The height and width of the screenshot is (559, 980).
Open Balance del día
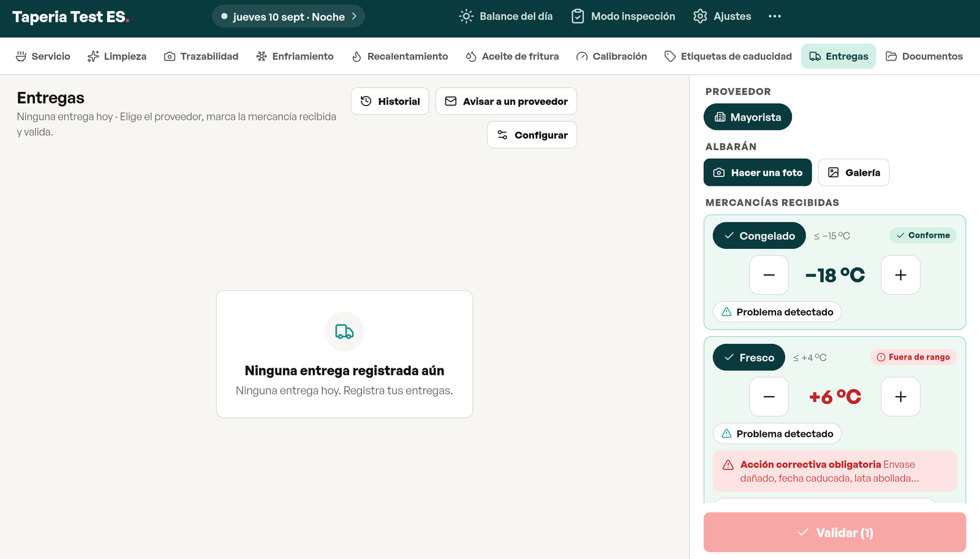click(x=506, y=17)
